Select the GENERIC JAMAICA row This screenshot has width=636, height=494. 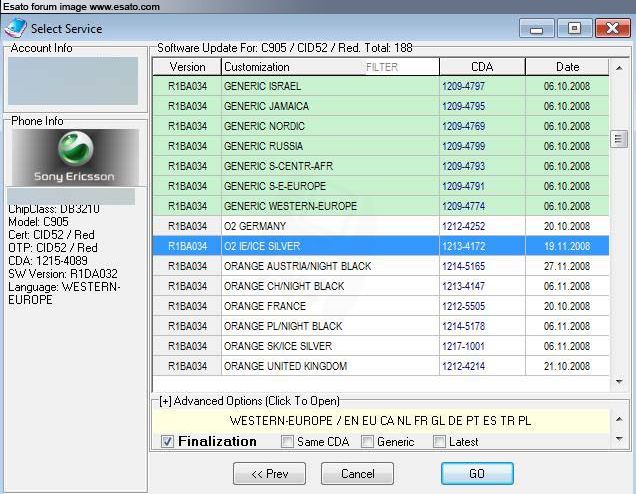pyautogui.click(x=381, y=106)
